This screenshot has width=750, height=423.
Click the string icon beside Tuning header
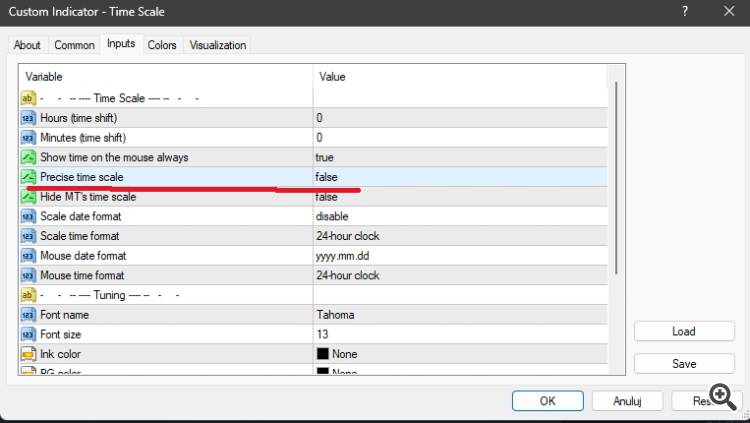coord(28,295)
